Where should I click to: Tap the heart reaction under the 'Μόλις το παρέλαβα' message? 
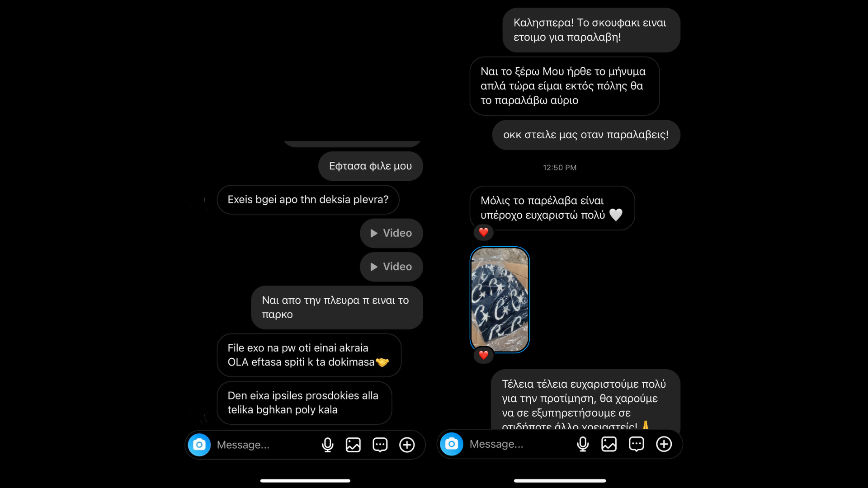[x=483, y=232]
